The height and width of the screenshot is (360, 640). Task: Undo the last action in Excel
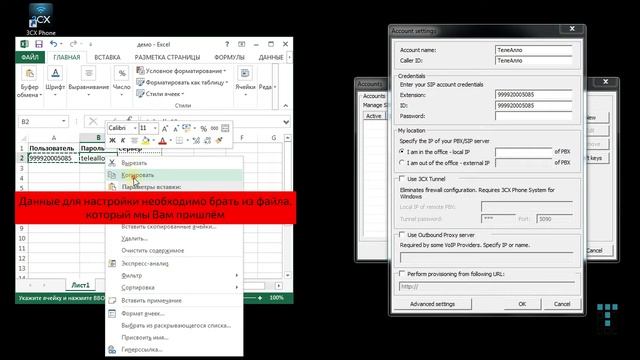tap(53, 44)
